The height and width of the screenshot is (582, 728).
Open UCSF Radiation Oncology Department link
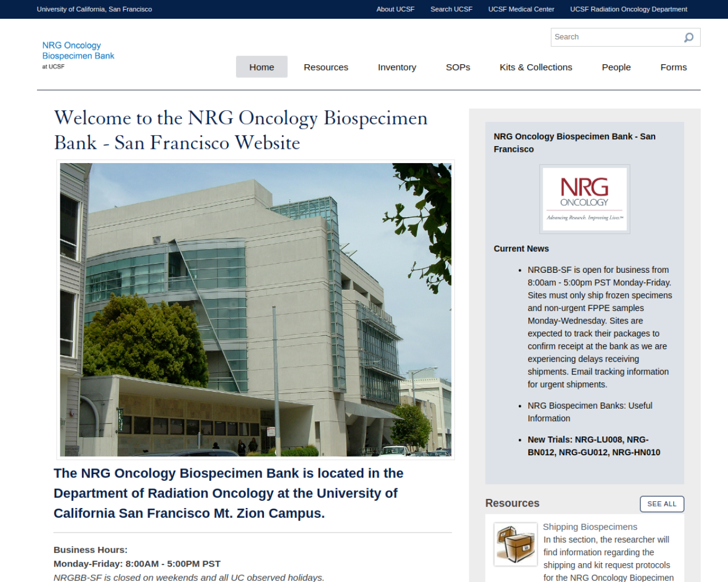628,9
